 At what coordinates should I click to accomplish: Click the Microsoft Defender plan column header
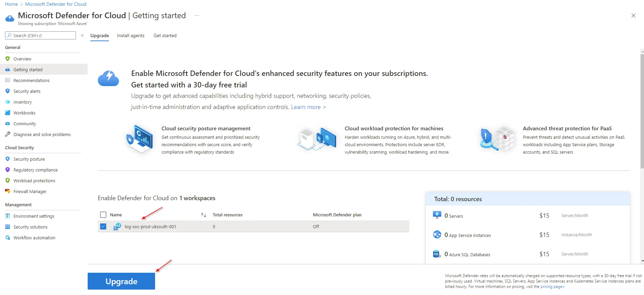337,215
